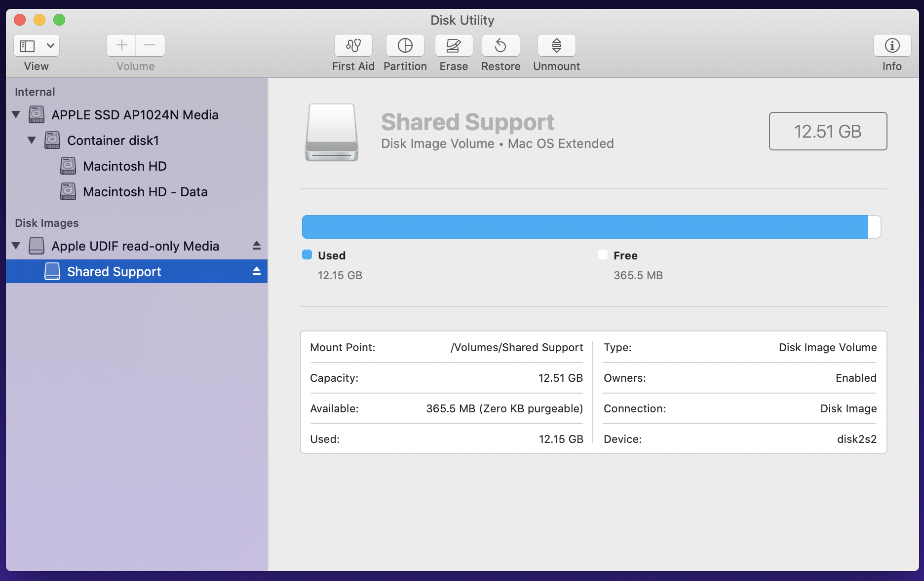924x581 pixels.
Task: Select Macintosh HD volume
Action: point(124,166)
